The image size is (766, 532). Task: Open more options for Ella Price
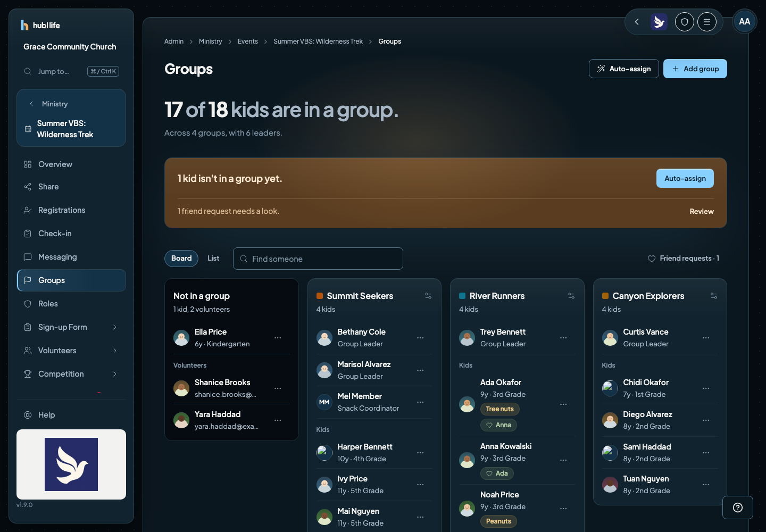pos(278,338)
